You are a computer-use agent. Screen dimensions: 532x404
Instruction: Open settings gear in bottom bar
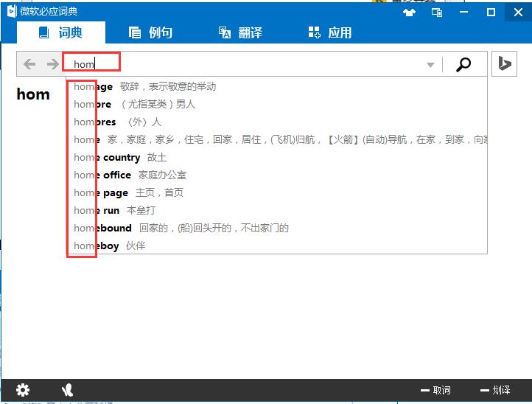coord(23,390)
